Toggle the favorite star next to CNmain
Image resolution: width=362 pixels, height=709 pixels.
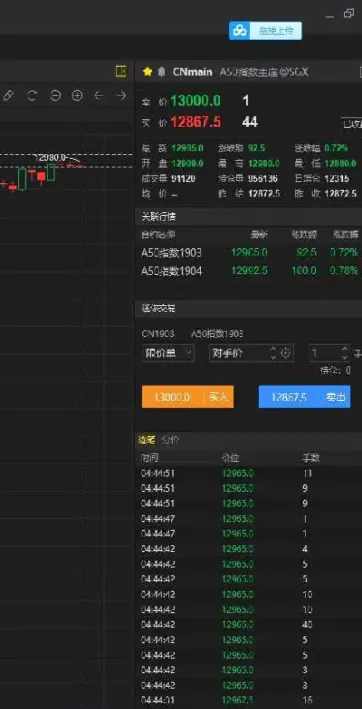click(x=147, y=72)
